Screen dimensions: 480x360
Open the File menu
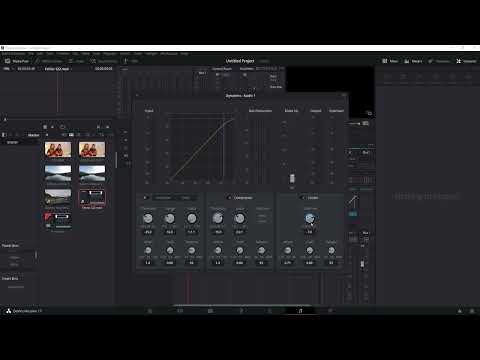pyautogui.click(x=31, y=53)
